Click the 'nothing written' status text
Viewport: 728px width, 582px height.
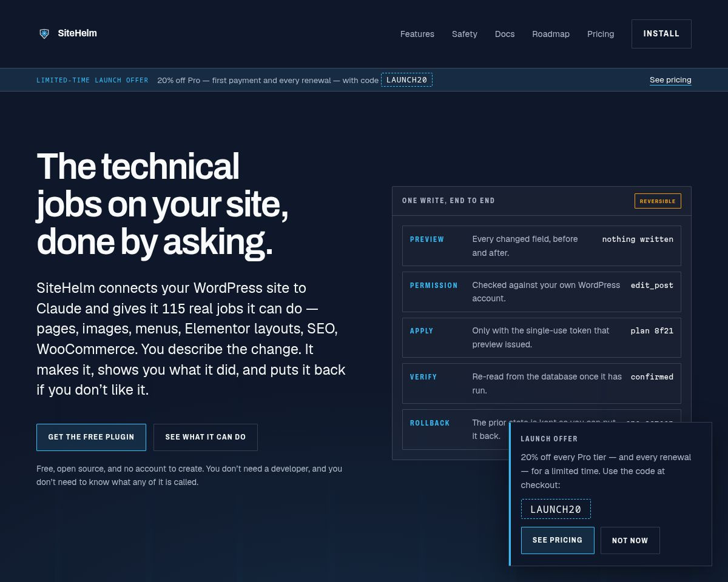[x=638, y=239]
